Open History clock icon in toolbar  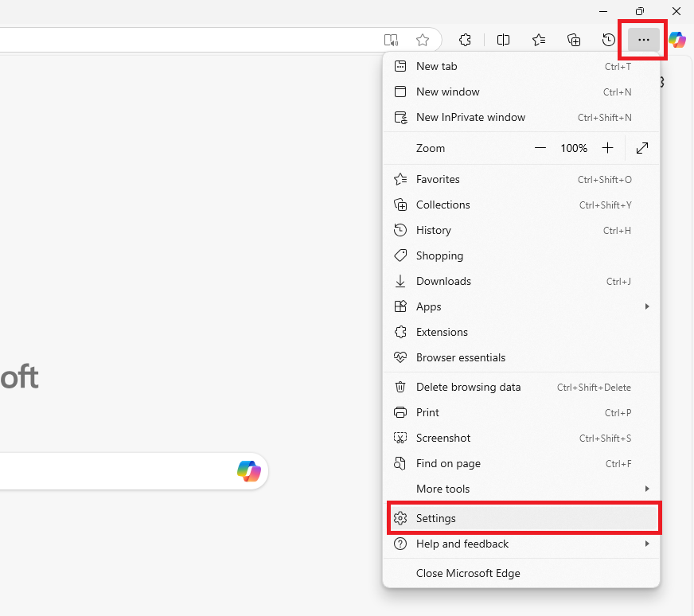pos(609,40)
